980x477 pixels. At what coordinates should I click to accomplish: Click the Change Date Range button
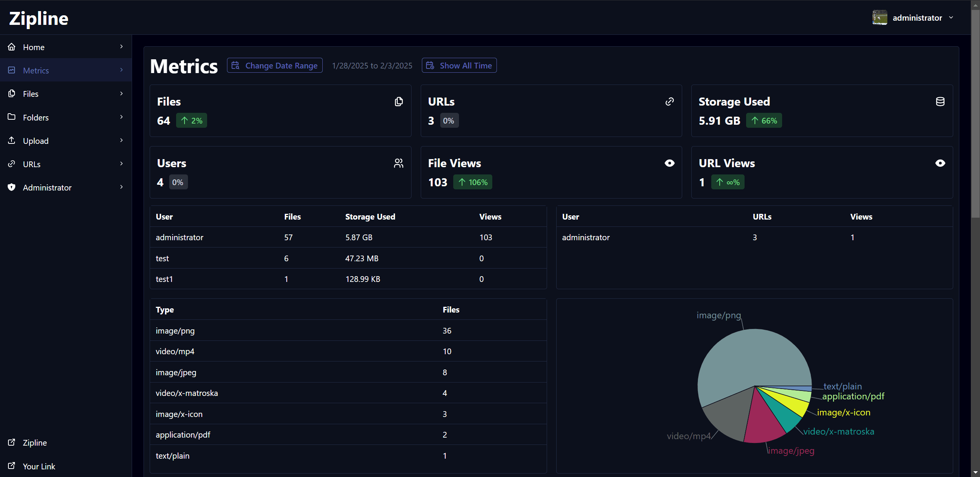274,65
